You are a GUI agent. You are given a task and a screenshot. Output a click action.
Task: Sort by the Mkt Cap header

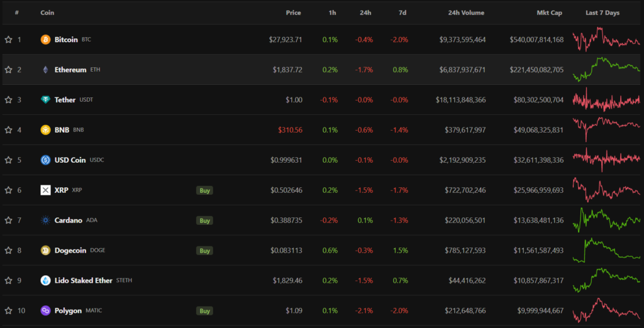550,13
